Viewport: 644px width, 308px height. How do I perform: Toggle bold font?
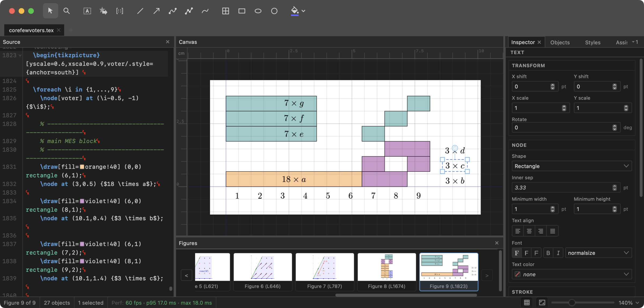[x=548, y=253]
